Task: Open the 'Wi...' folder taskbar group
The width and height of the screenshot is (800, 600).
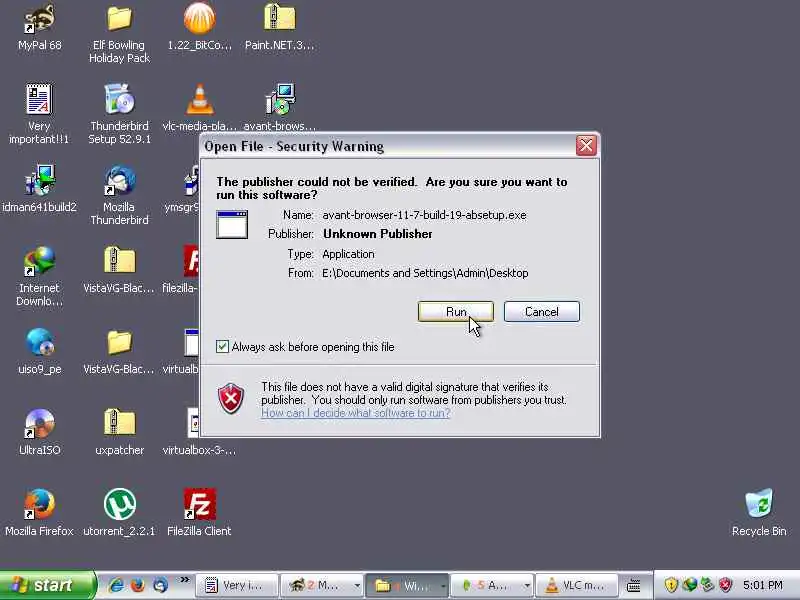Action: point(407,586)
